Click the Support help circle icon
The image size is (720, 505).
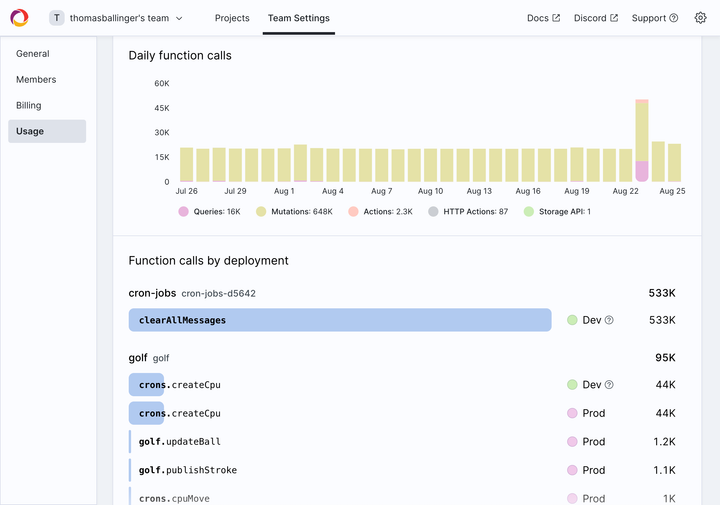(x=674, y=18)
